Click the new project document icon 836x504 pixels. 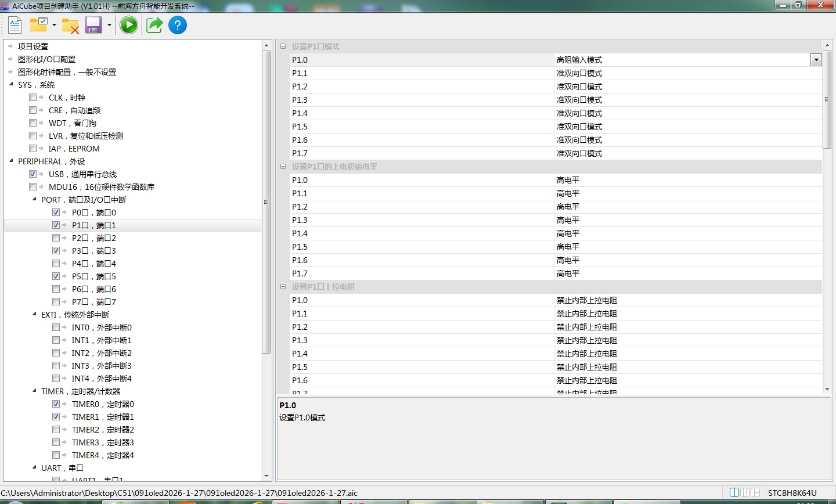(15, 25)
